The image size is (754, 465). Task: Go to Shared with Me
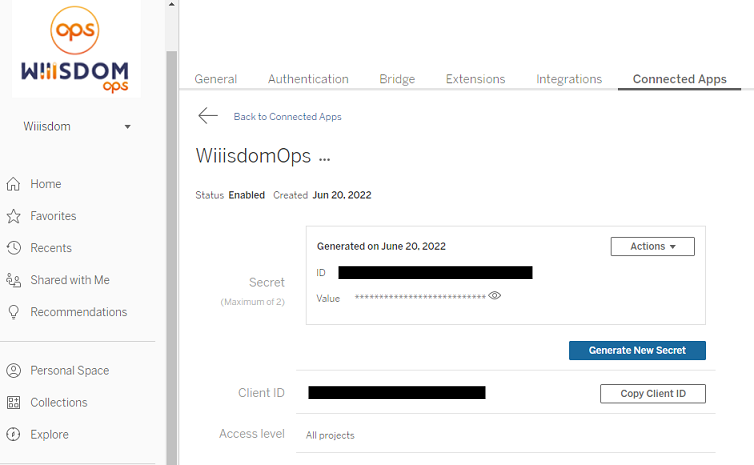pyautogui.click(x=70, y=280)
